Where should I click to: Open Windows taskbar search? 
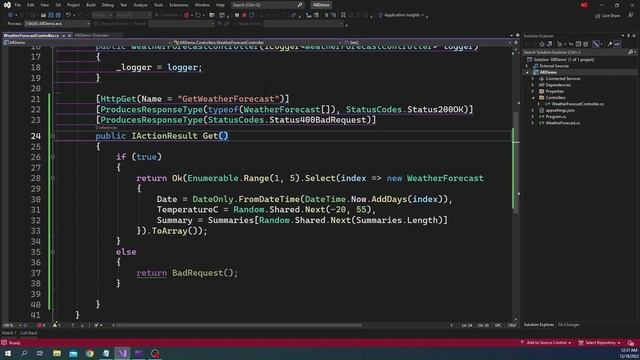(24, 353)
